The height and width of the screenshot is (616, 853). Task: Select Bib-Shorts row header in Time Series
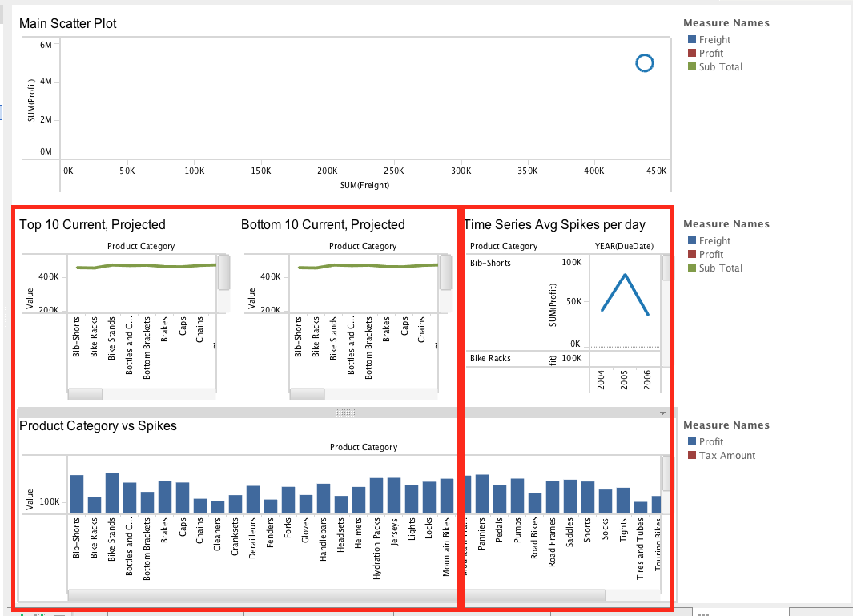[x=490, y=263]
